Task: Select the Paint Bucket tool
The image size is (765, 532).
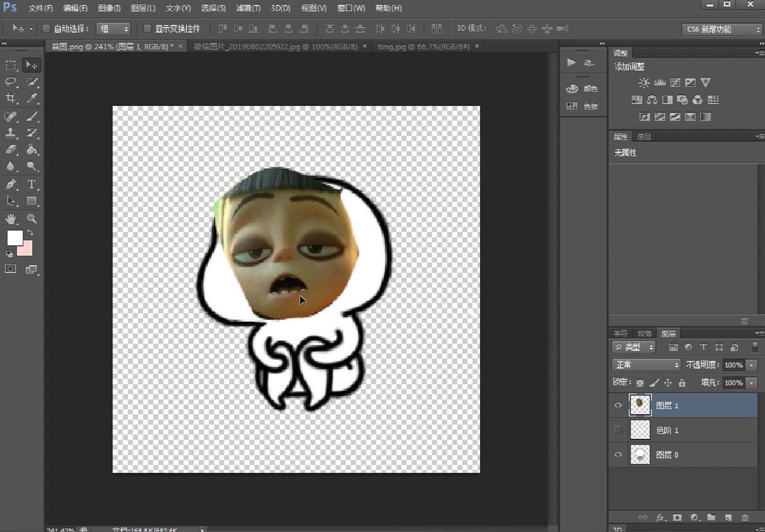Action: 31,150
